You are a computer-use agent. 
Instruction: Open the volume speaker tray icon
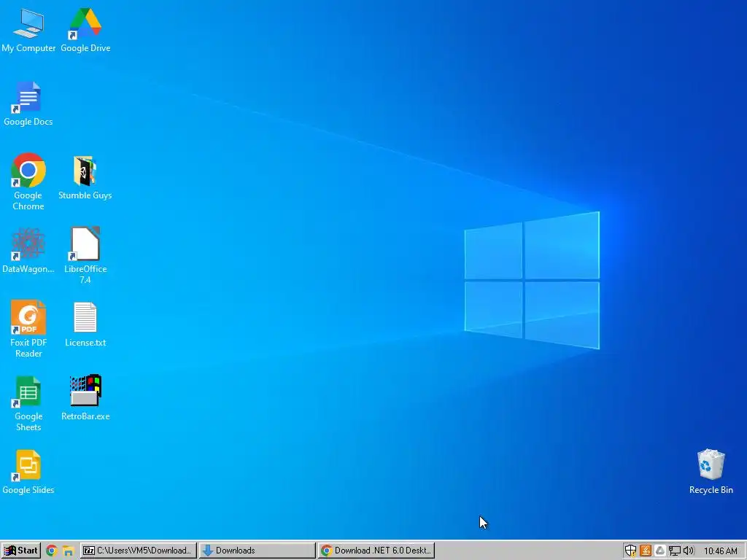coord(689,551)
